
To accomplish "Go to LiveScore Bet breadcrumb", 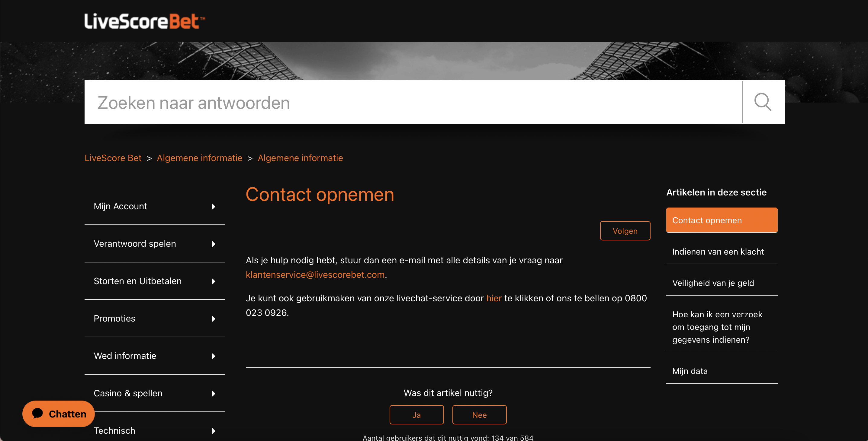I will pos(113,158).
